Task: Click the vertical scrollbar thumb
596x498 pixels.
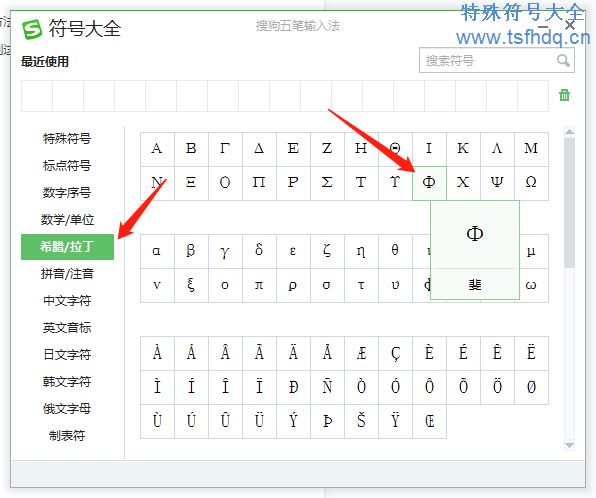Action: [x=569, y=203]
